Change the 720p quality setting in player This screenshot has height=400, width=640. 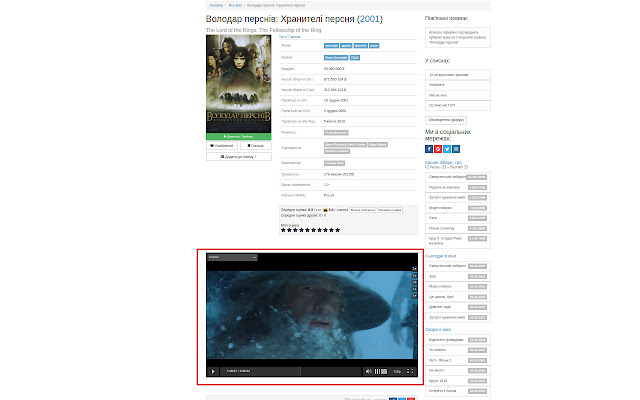click(397, 371)
